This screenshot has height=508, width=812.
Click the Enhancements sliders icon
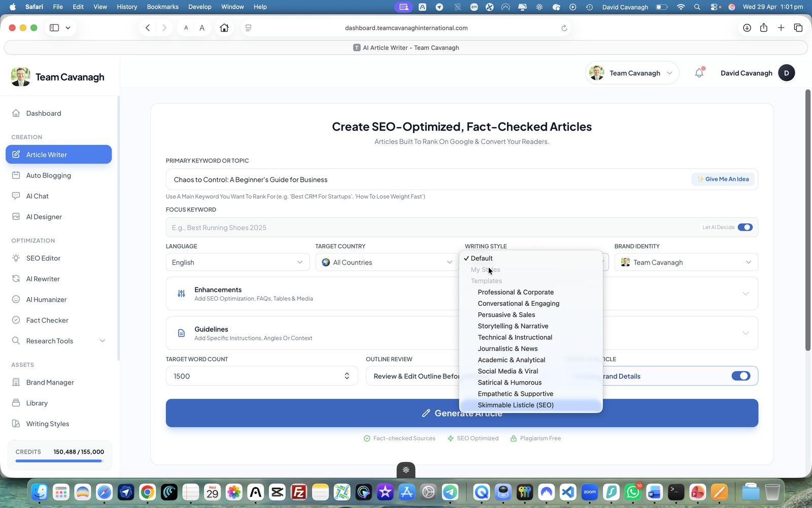click(181, 294)
